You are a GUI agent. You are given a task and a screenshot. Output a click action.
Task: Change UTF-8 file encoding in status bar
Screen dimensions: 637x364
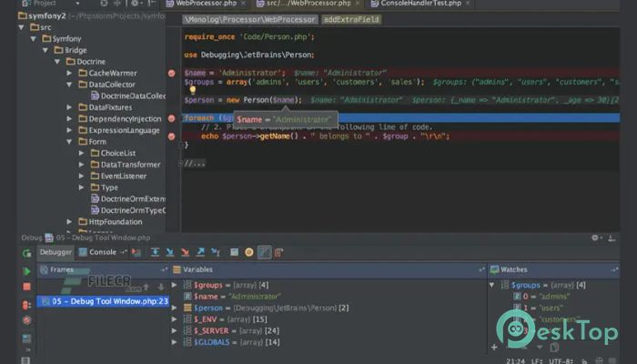(561, 360)
